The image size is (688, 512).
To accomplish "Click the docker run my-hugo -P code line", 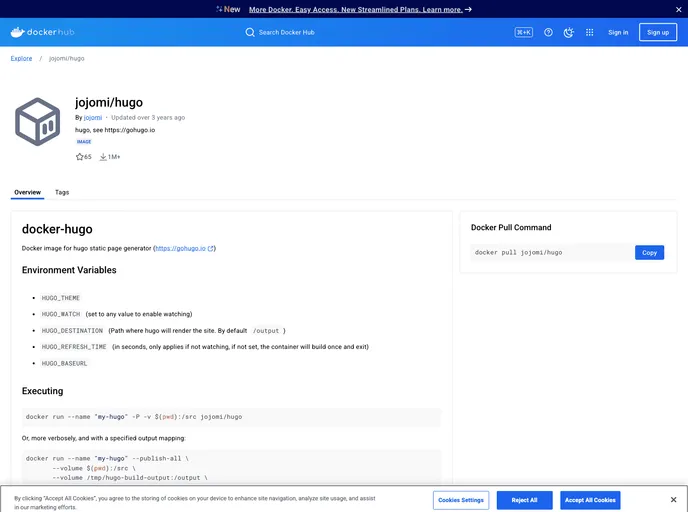I will (x=134, y=417).
